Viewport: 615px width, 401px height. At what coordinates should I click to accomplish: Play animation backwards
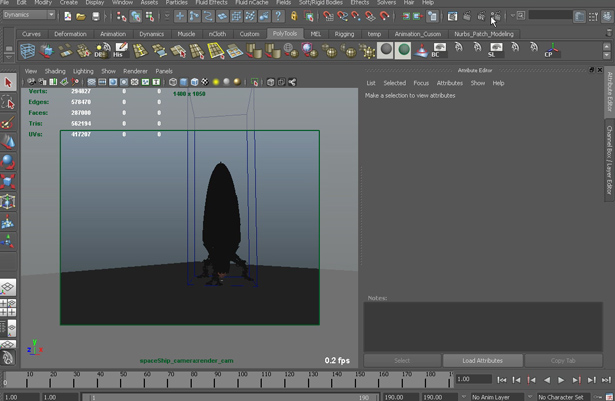click(546, 380)
